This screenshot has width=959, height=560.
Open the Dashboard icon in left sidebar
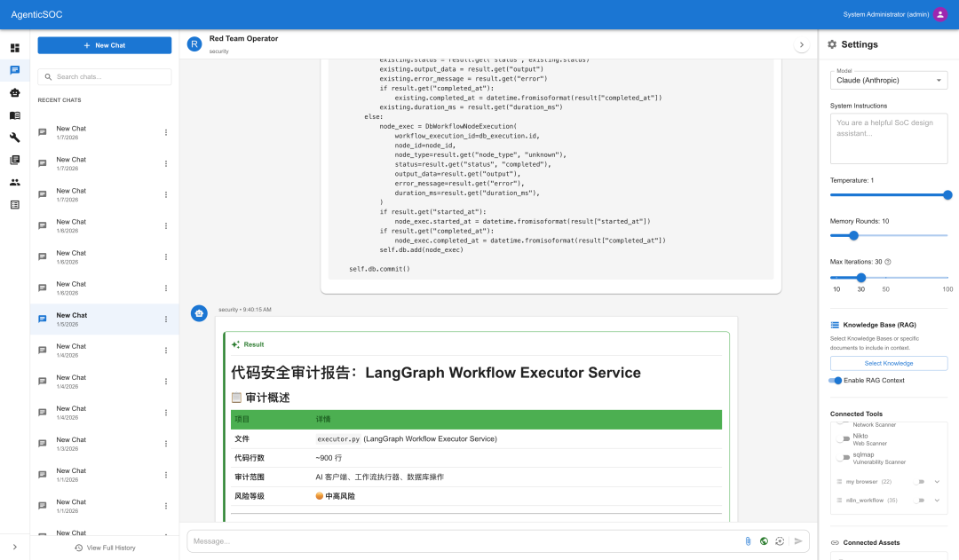click(14, 48)
